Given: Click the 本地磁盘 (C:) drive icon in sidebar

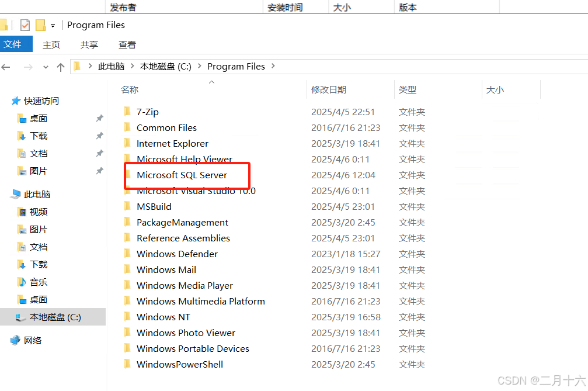Looking at the screenshot, I should click(20, 317).
